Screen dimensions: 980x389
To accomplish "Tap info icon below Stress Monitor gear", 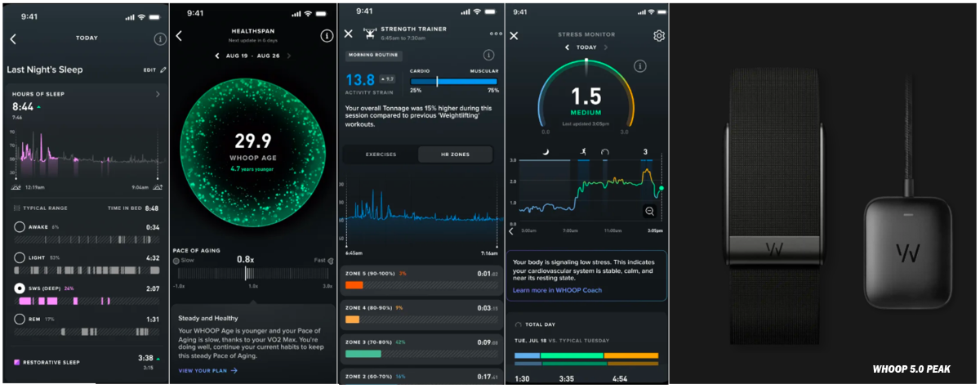I will point(641,66).
